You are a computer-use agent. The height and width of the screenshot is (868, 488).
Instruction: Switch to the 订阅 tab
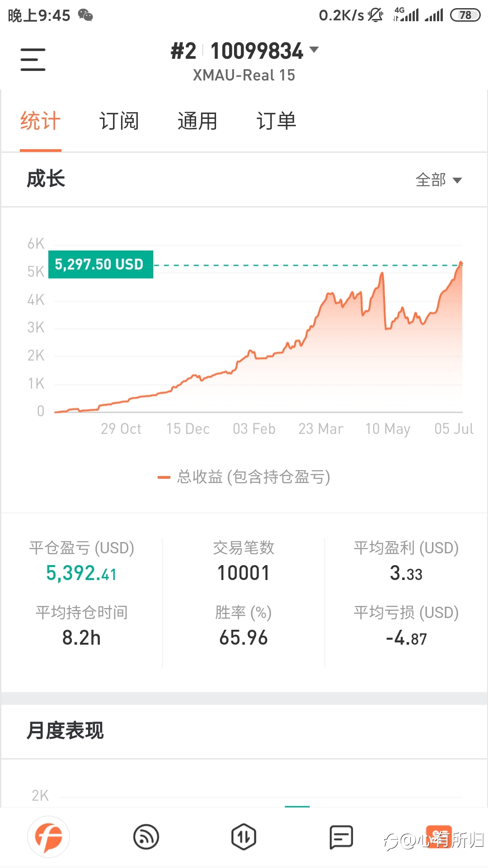(x=119, y=121)
